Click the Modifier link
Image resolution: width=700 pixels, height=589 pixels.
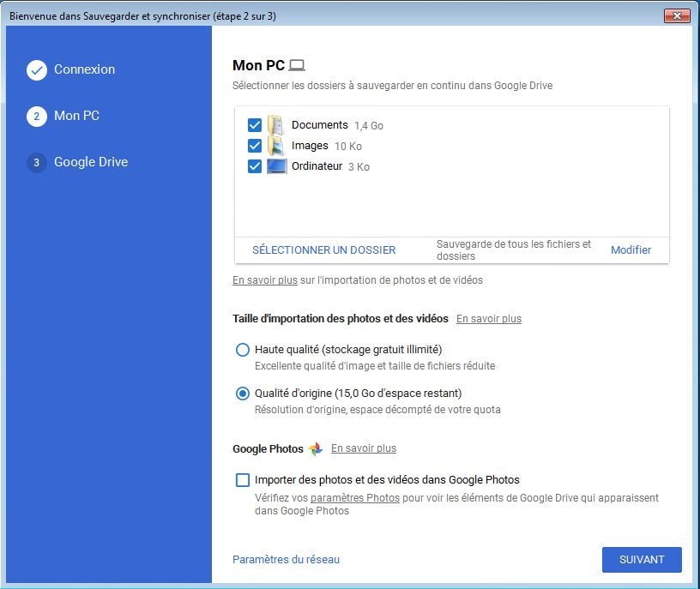click(631, 250)
